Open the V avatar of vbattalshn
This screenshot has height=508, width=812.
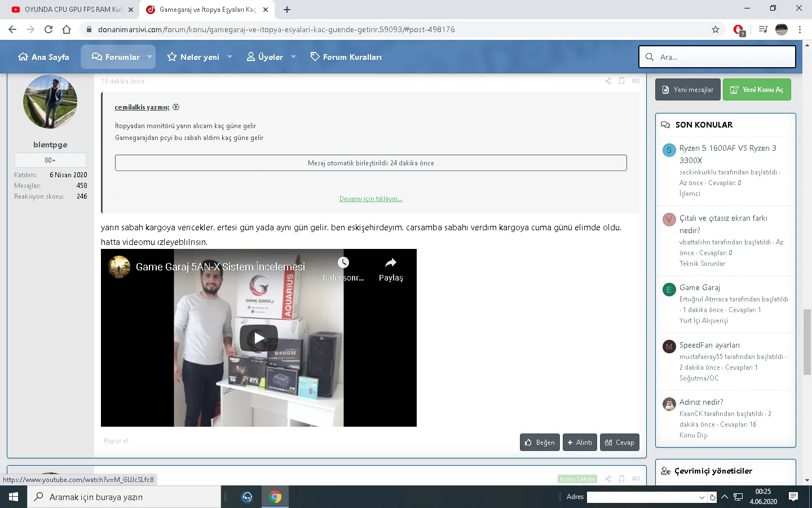point(669,220)
